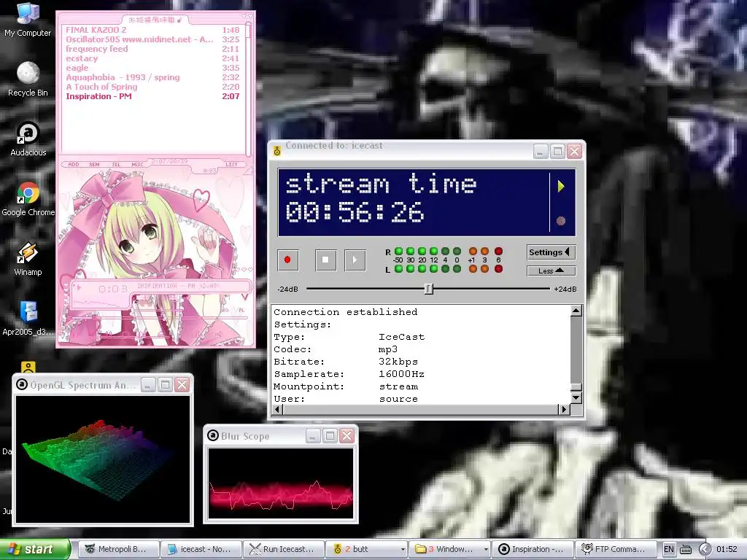
Task: Select playlist track Aquaphobia - 1993 / spring
Action: pyautogui.click(x=152, y=77)
